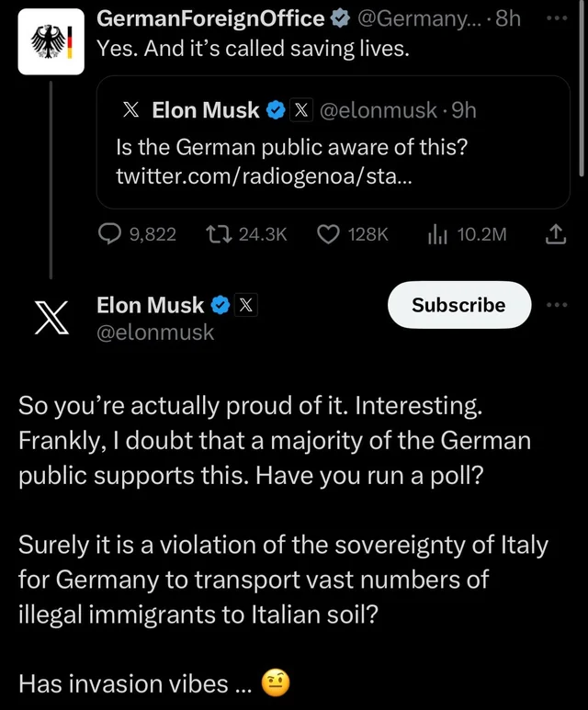This screenshot has width=588, height=710.
Task: Open Elon Musk's X logo profile avatar
Action: coord(51,318)
